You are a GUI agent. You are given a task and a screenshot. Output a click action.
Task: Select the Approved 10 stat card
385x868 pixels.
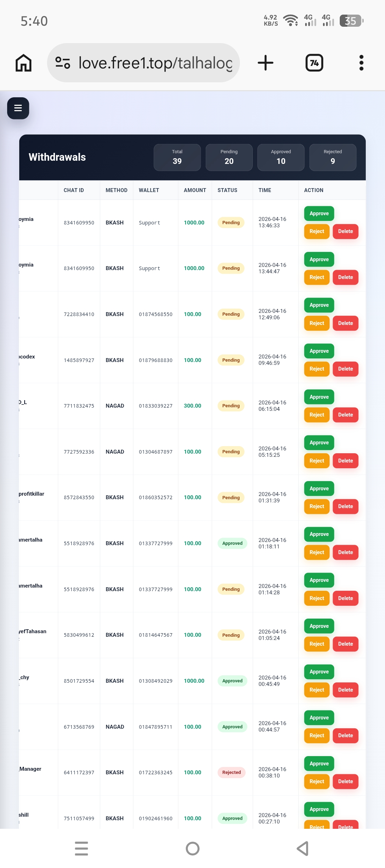click(281, 157)
